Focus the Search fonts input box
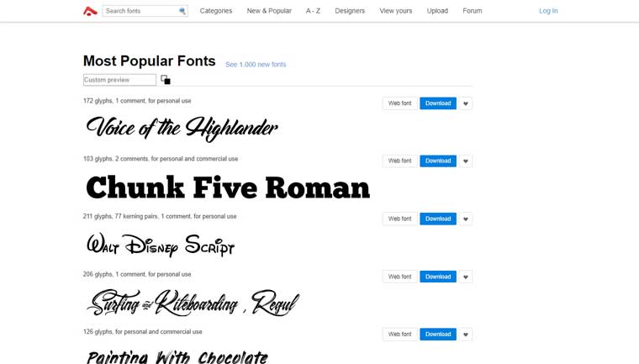This screenshot has height=364, width=639. coord(140,11)
